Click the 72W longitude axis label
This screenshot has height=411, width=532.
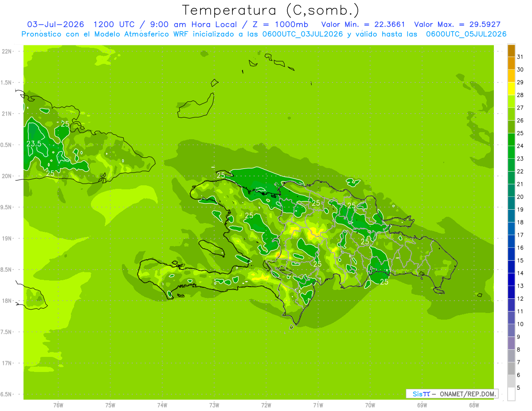point(266,405)
